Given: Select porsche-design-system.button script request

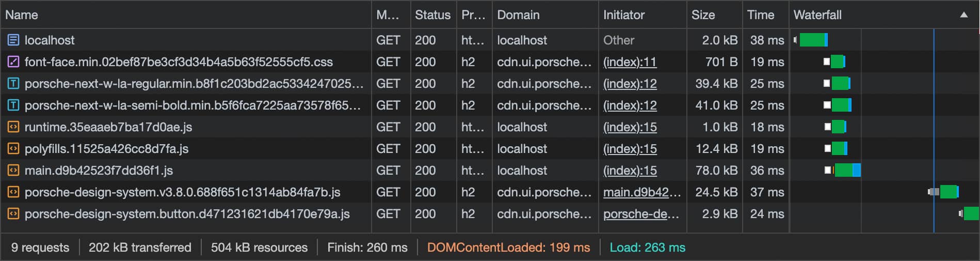Looking at the screenshot, I should point(187,213).
